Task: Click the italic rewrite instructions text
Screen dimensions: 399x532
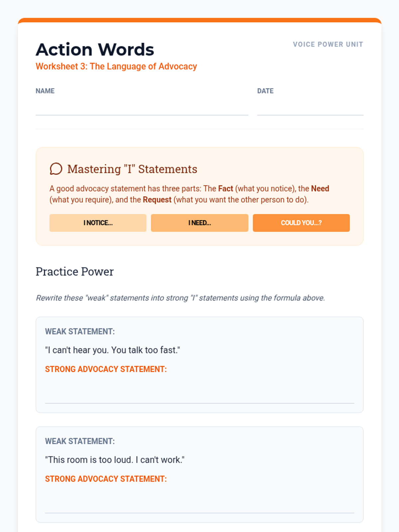Action: tap(180, 298)
